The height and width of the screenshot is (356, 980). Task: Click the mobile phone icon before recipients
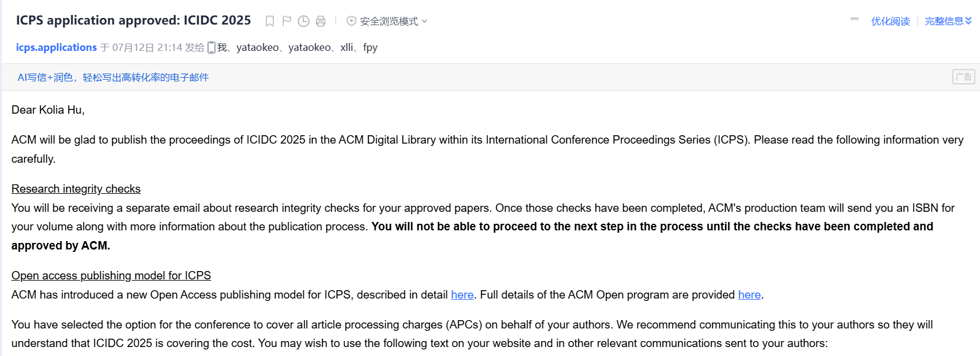pos(211,48)
